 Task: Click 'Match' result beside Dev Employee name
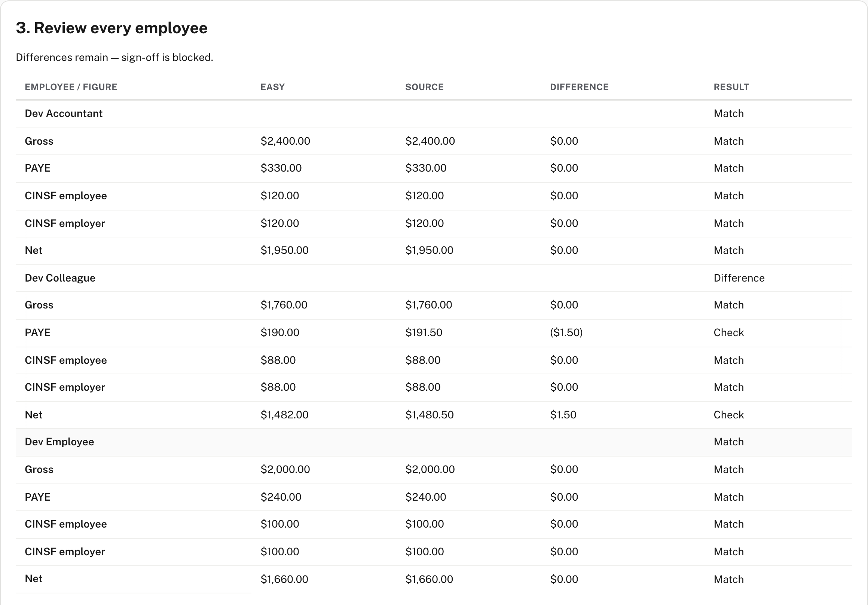[x=728, y=442]
